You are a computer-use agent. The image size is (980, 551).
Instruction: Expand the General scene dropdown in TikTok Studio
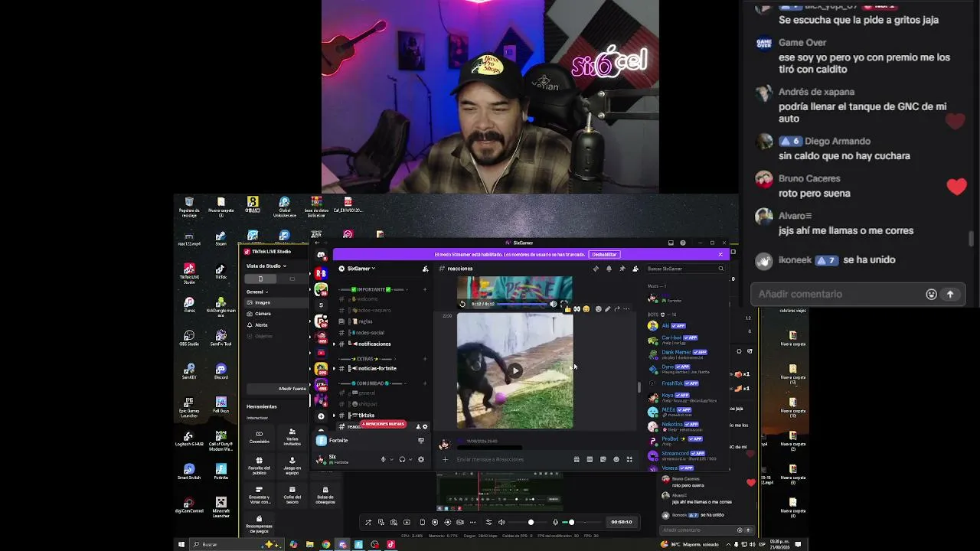(x=257, y=292)
